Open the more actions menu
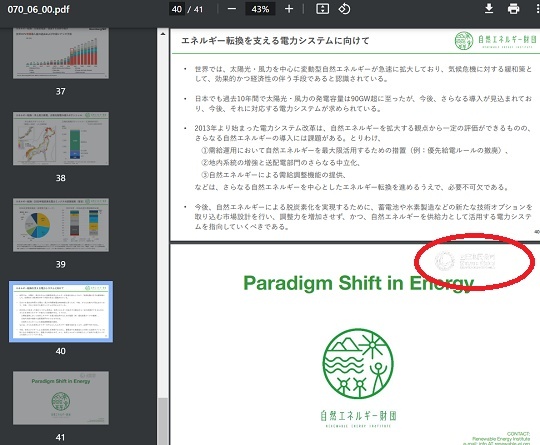The width and height of the screenshot is (540, 445). [x=538, y=9]
